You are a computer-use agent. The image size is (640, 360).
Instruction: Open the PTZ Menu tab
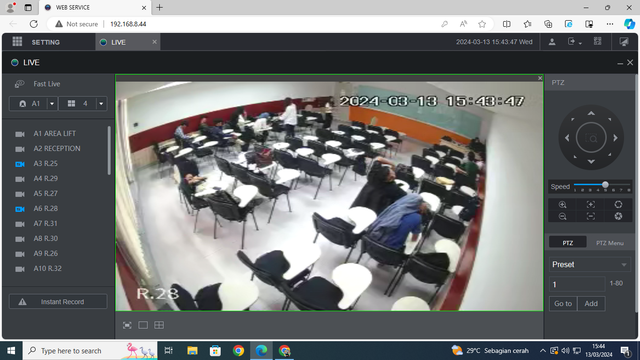pyautogui.click(x=610, y=243)
